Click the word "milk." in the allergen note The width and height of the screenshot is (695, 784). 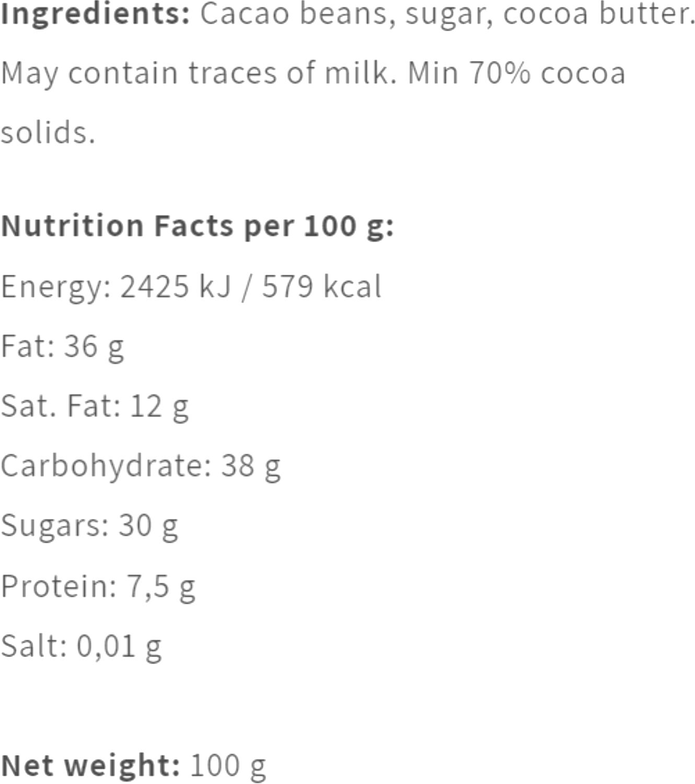pos(357,73)
